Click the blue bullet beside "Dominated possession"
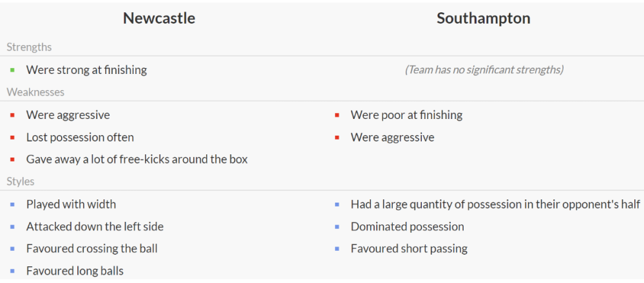 pyautogui.click(x=337, y=227)
